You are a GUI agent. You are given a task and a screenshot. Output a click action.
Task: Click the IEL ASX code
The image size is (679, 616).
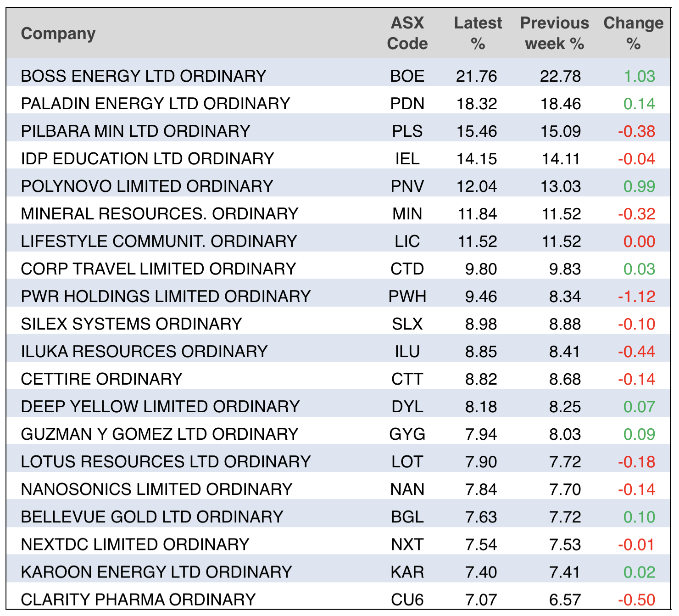407,159
